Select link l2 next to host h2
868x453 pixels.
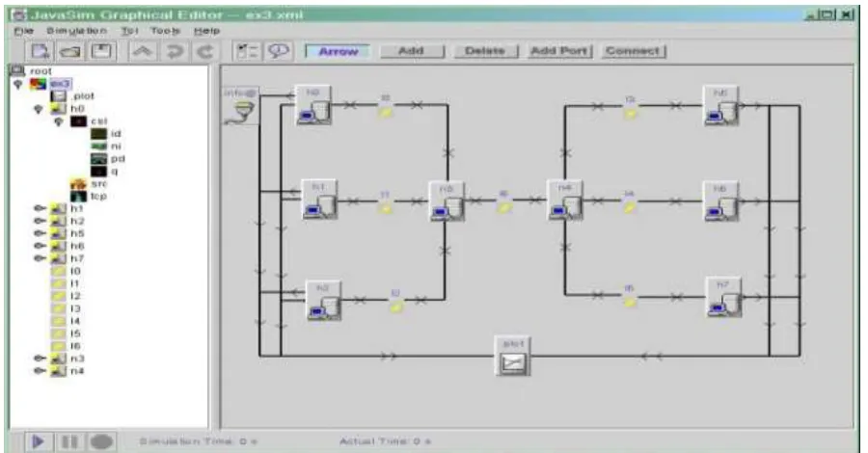click(395, 302)
